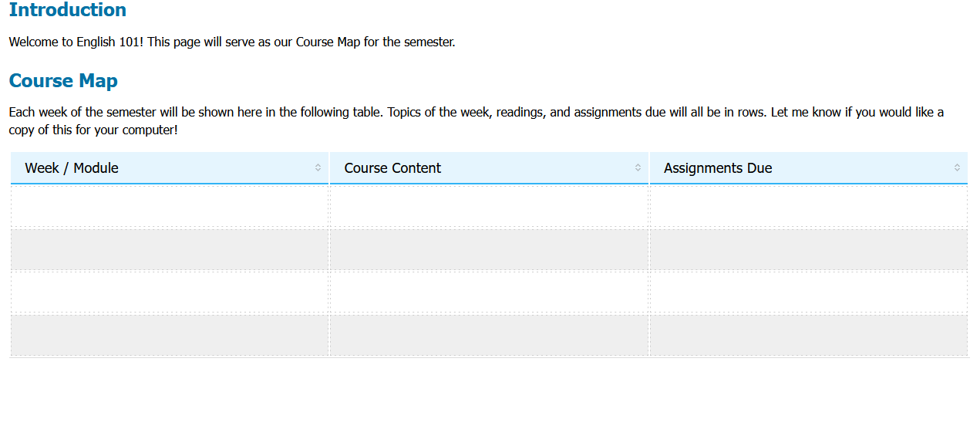Click the sort icon in Course Content header

pos(638,167)
